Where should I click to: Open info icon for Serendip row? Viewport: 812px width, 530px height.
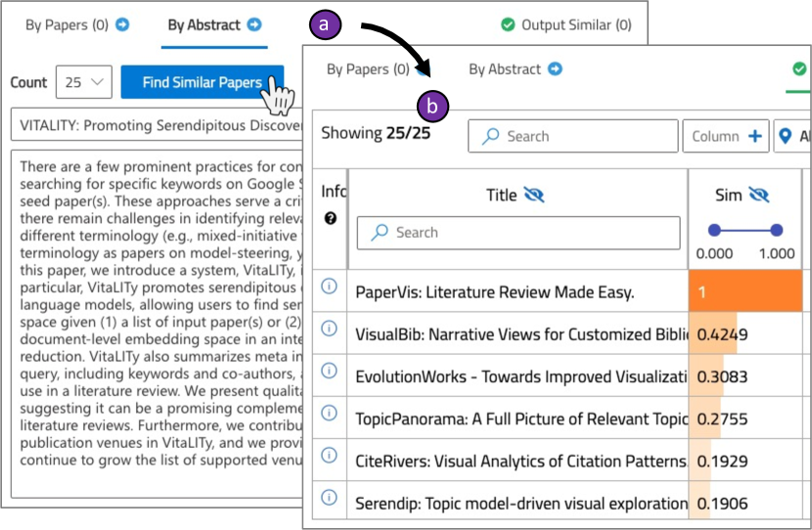(329, 498)
